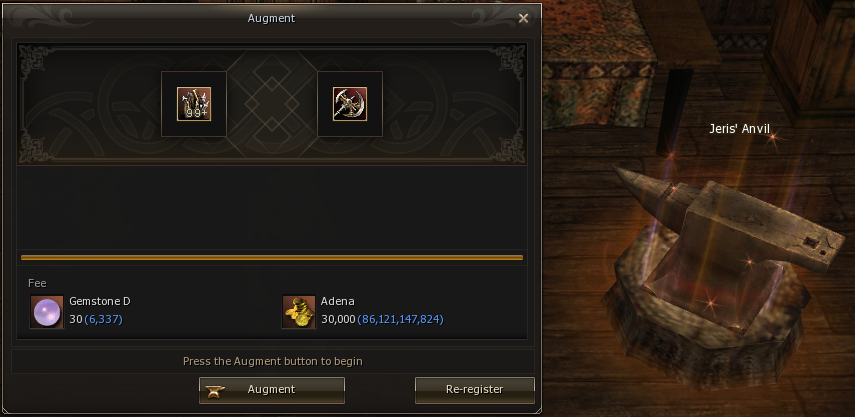Click the diamond pattern between the two slots
855x417 pixels.
[x=272, y=104]
